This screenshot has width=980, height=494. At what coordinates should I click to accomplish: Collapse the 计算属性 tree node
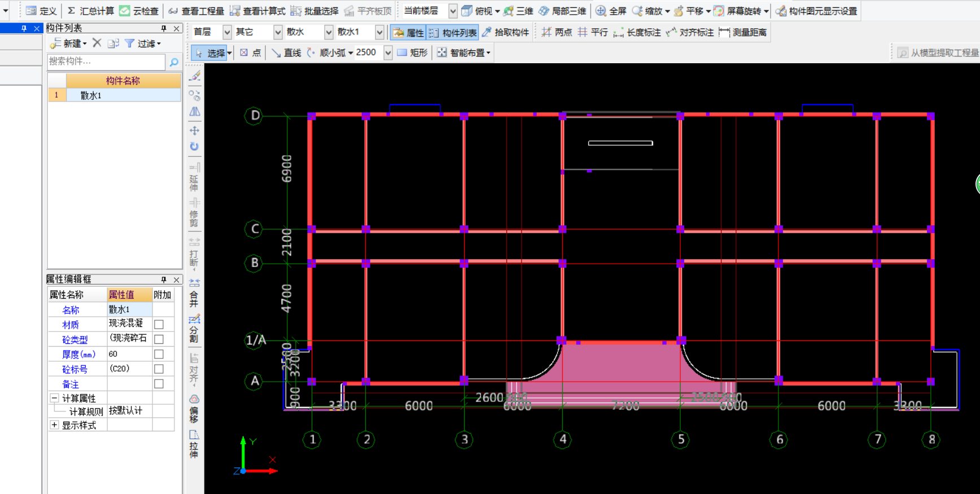(55, 398)
